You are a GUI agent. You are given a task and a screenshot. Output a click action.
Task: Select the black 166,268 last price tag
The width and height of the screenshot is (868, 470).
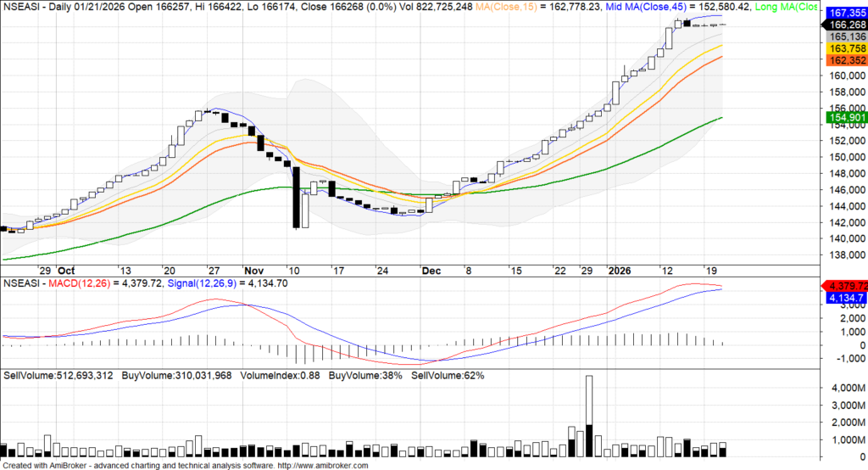pyautogui.click(x=843, y=25)
